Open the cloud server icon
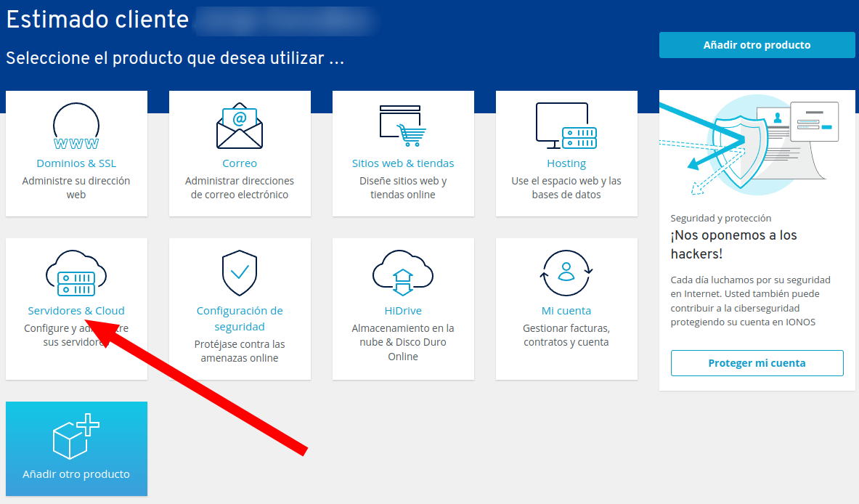The height and width of the screenshot is (504, 859). coord(76,273)
